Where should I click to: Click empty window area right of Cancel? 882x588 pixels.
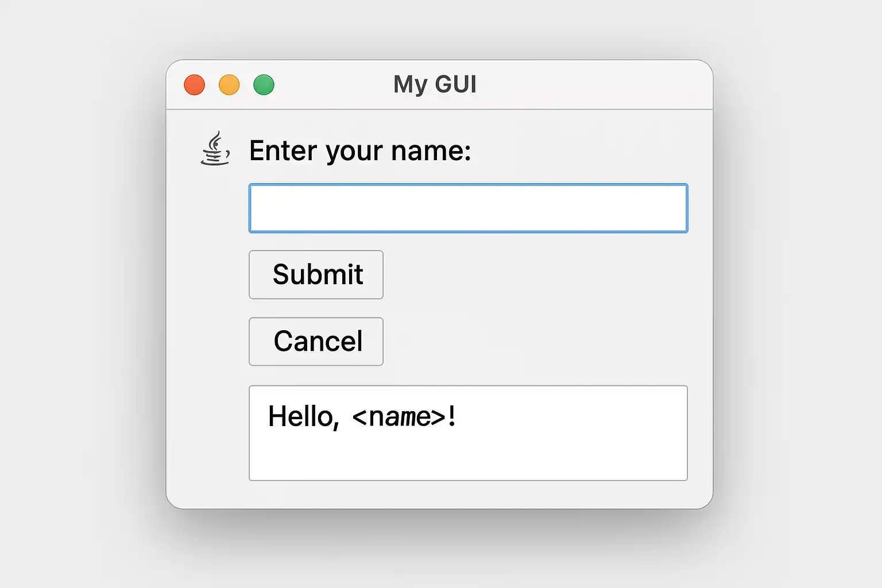click(534, 342)
